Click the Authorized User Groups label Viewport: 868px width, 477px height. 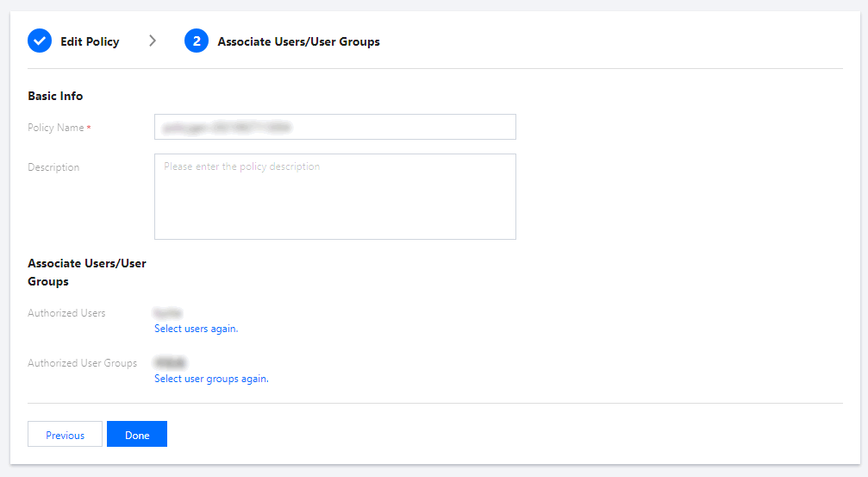pos(82,363)
